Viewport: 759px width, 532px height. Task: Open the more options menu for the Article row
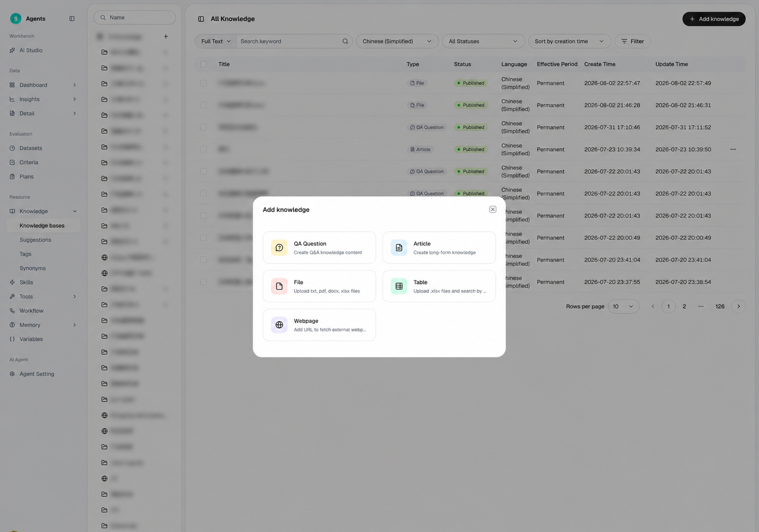coord(733,149)
